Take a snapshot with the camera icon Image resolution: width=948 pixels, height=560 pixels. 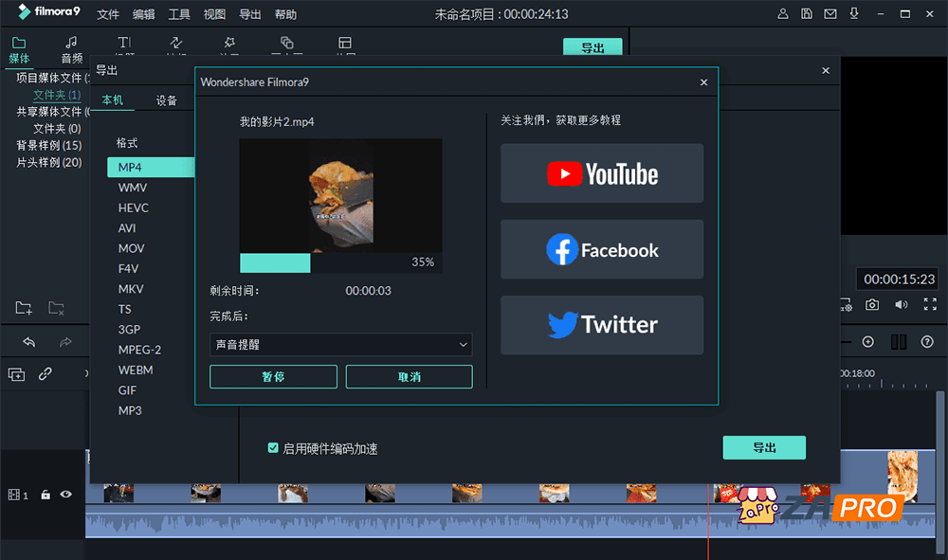pos(872,304)
